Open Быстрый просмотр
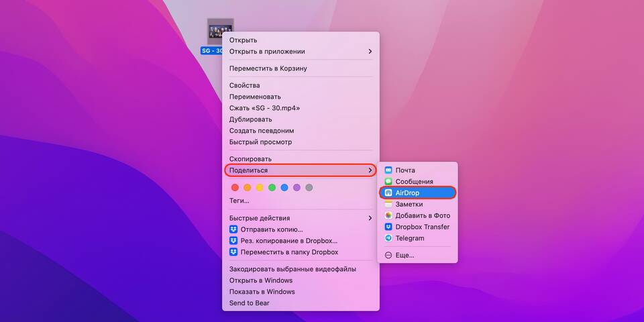 301,142
